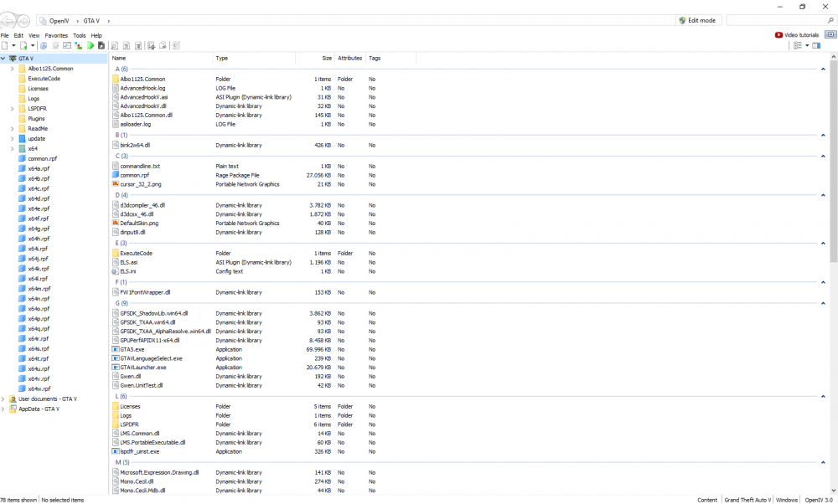Click the grayed Delete toolbar icon

tap(138, 45)
